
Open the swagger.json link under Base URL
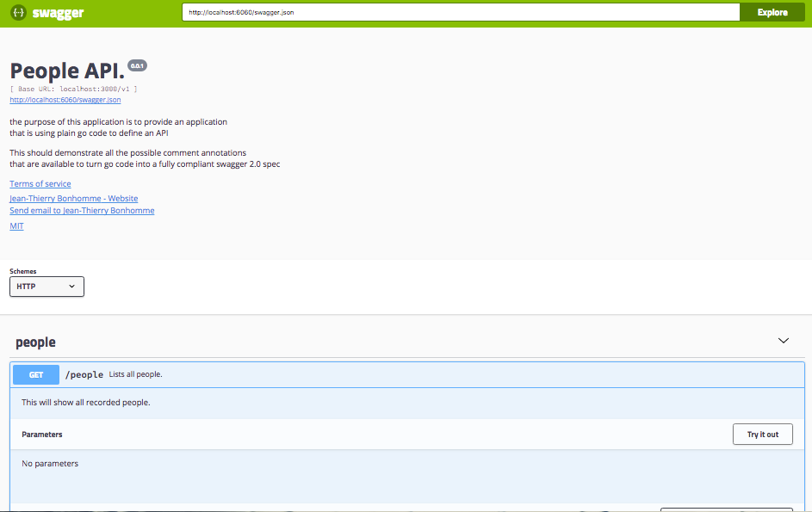[65, 100]
